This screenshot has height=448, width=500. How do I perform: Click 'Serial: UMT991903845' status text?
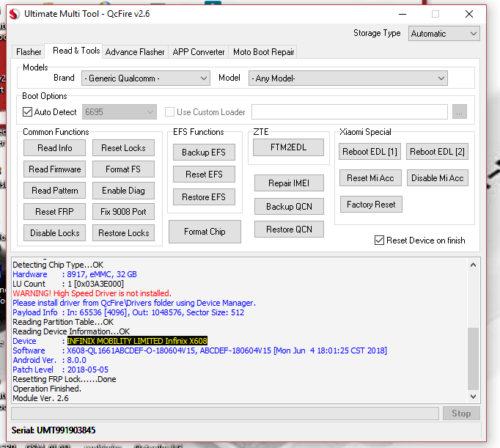click(54, 430)
